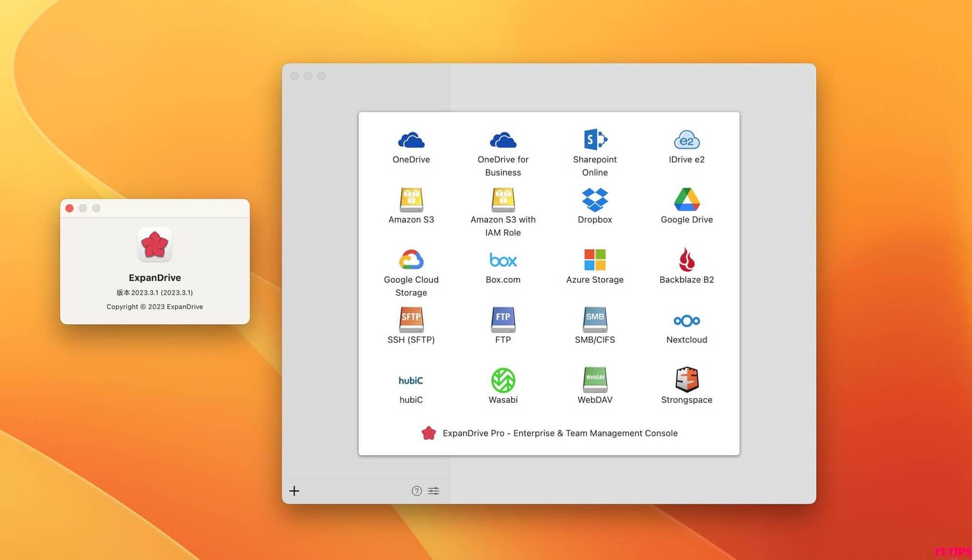Open the preferences/settings panel
The height and width of the screenshot is (560, 972).
(x=434, y=492)
